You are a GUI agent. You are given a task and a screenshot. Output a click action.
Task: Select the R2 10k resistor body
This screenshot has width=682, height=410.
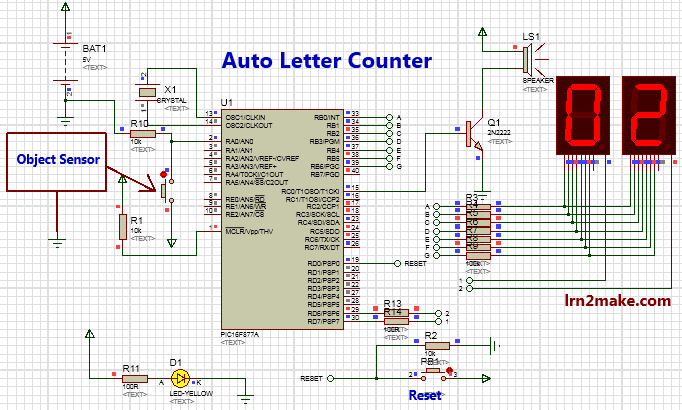[x=437, y=346]
